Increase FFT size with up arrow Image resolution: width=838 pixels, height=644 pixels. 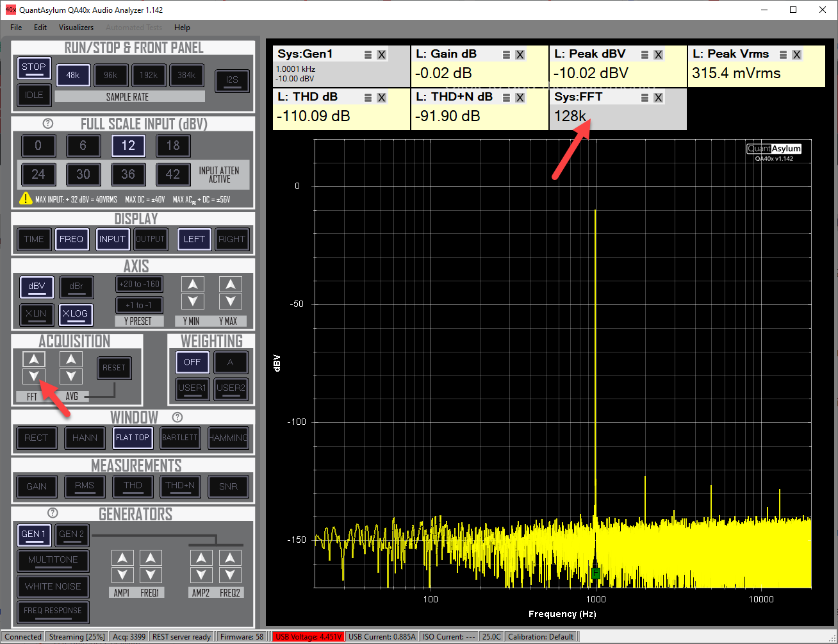34,359
